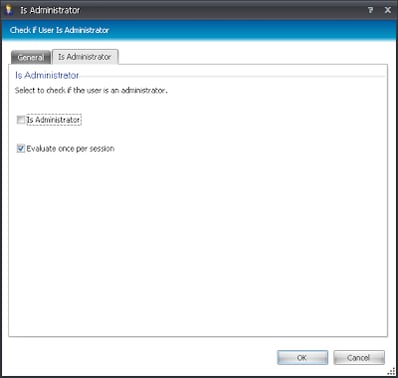Viewport: 398px width, 378px height.
Task: Click empty title bar space before help button
Action: tap(223, 10)
